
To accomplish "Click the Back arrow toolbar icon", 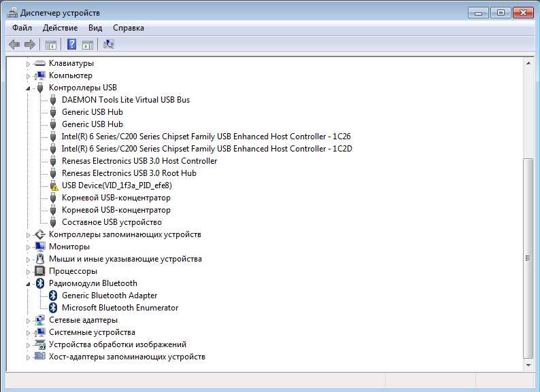I will [14, 44].
